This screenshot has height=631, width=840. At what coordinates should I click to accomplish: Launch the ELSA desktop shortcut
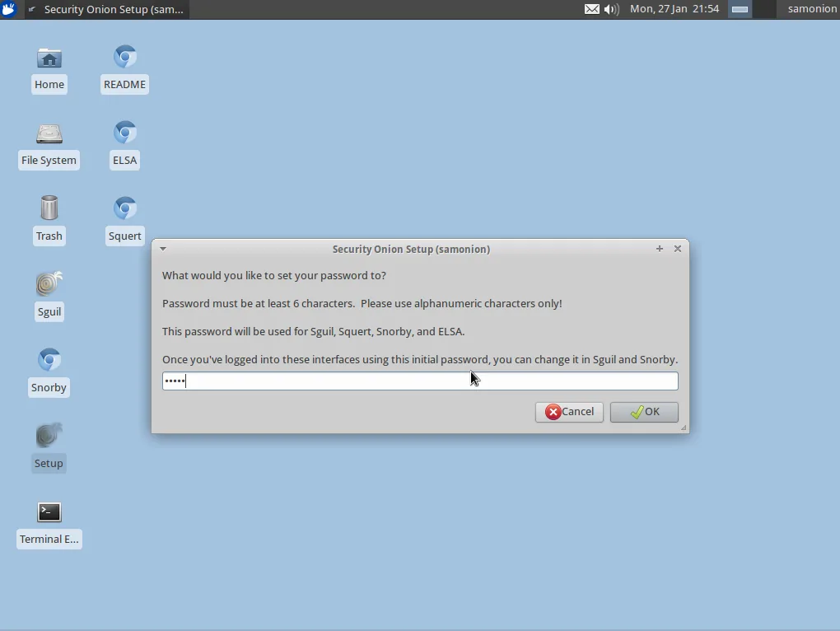point(125,145)
